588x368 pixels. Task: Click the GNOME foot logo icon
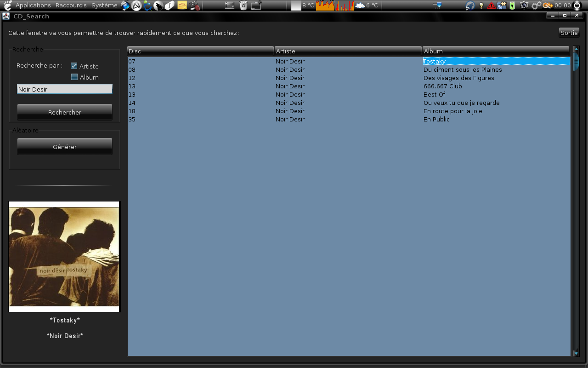coord(7,6)
